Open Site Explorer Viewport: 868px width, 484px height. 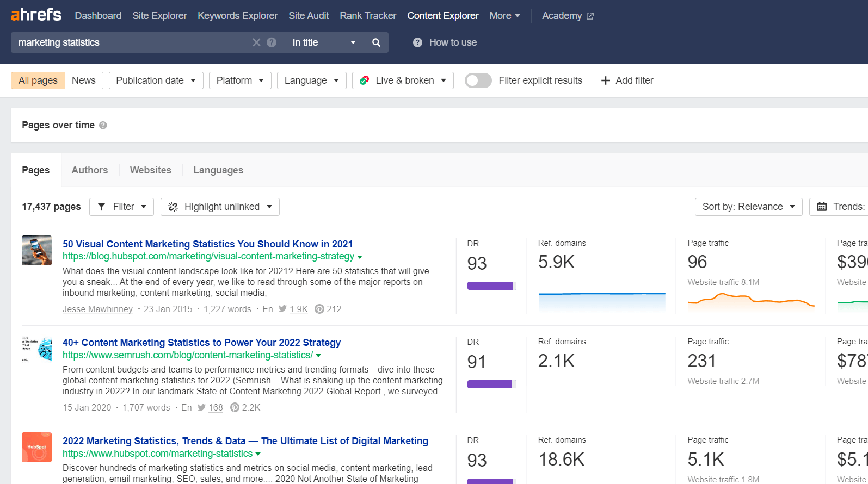click(159, 16)
